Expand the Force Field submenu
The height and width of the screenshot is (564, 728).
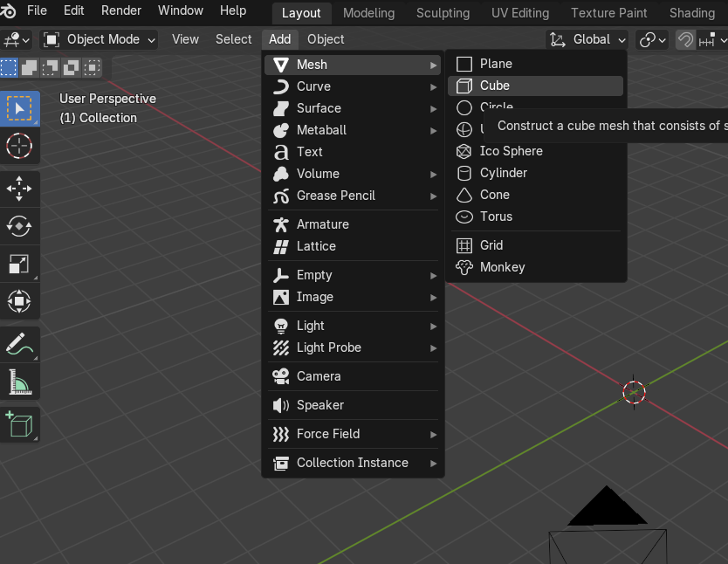[x=353, y=434]
